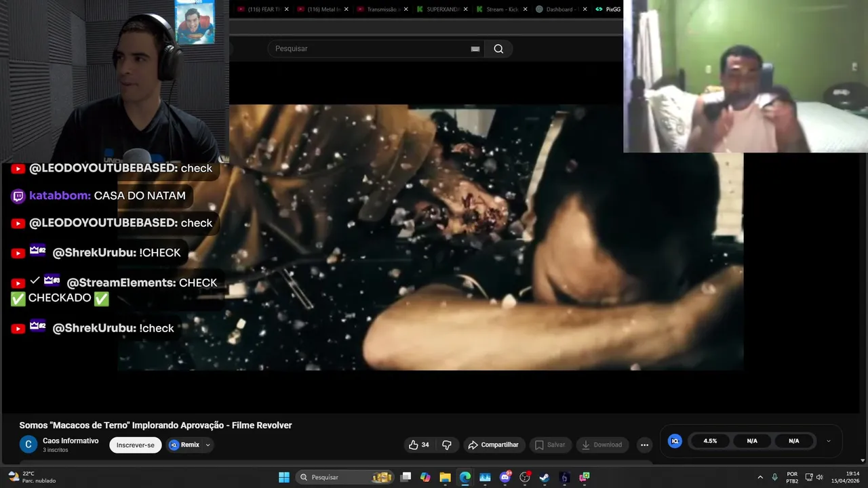Click the microphone icon in system tray
Screen dimensions: 868x488
(x=774, y=477)
